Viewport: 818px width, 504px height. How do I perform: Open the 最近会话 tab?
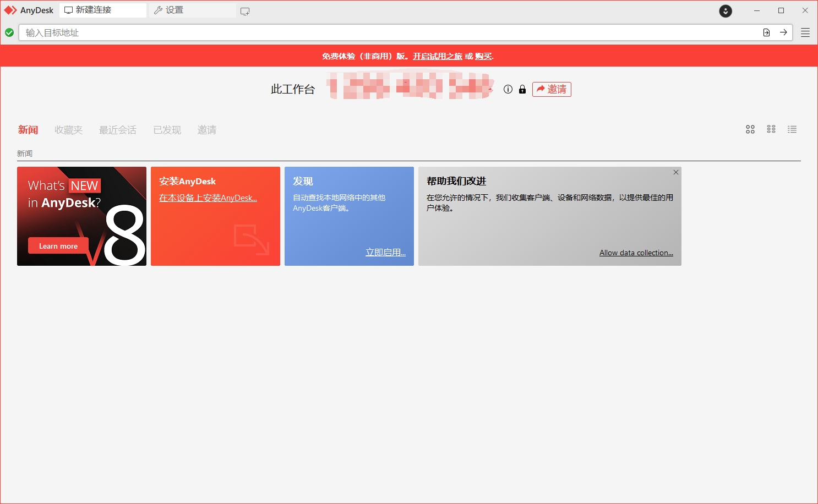coord(118,130)
